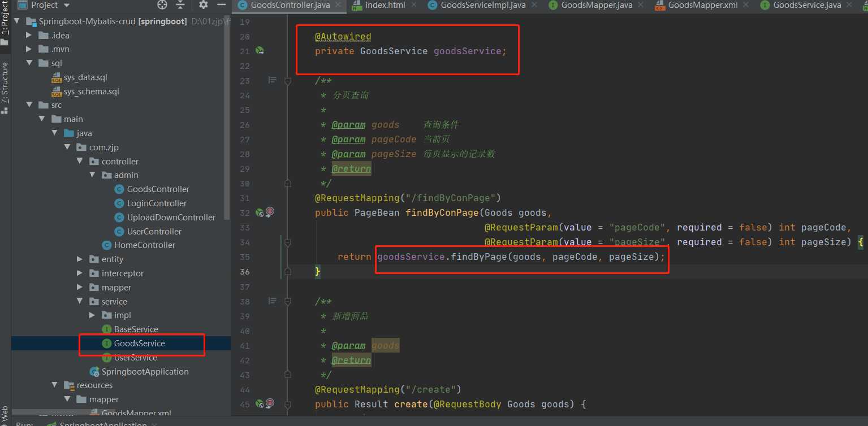Switch to the GoodsService.java tab
Image resolution: width=868 pixels, height=426 pixels.
(807, 5)
